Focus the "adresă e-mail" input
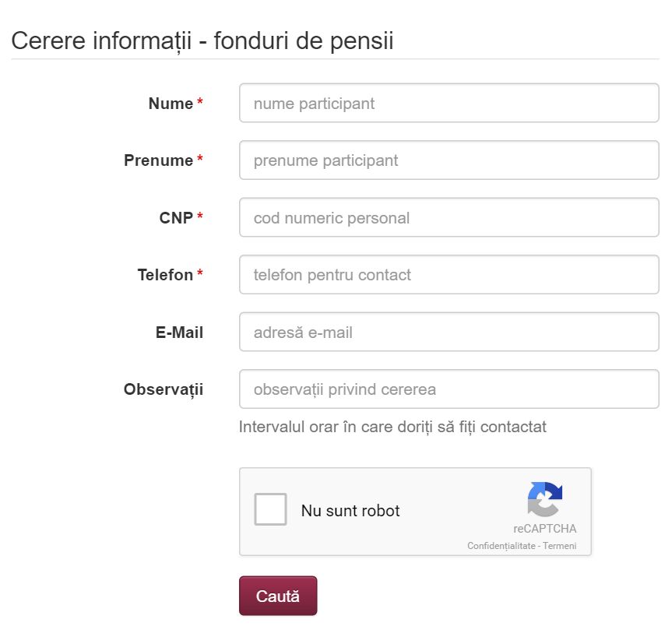Image resolution: width=672 pixels, height=644 pixels. (449, 332)
